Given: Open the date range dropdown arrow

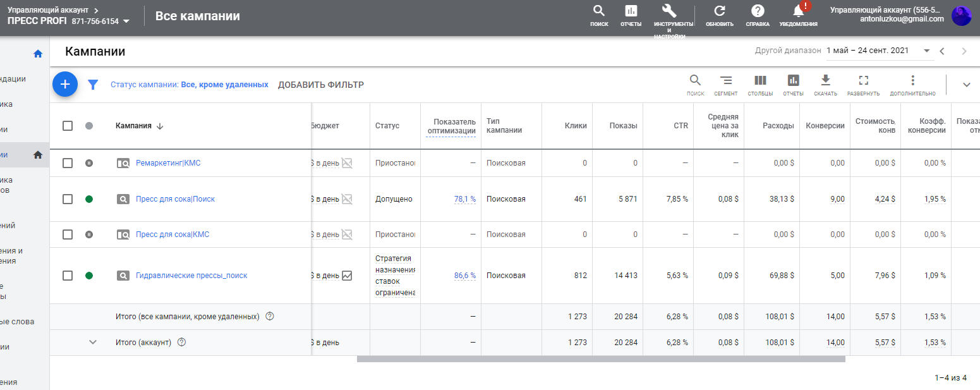Looking at the screenshot, I should (927, 51).
